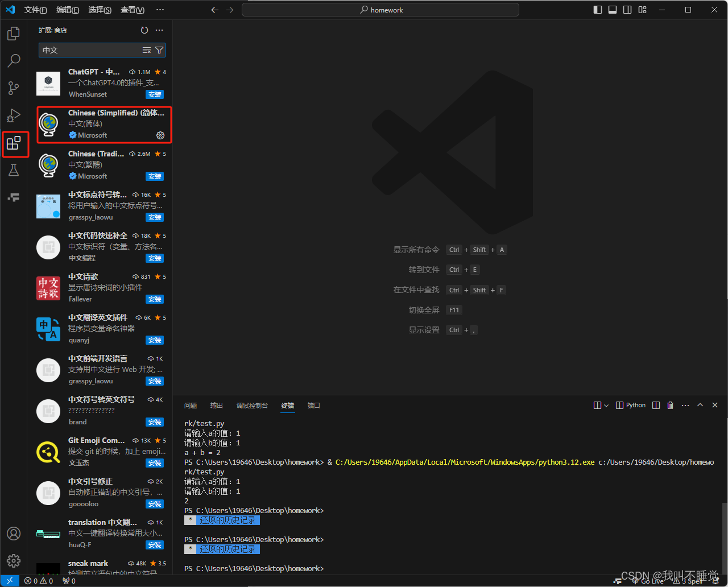Create a new terminal from panel toolbar
The height and width of the screenshot is (587, 728).
coord(597,406)
